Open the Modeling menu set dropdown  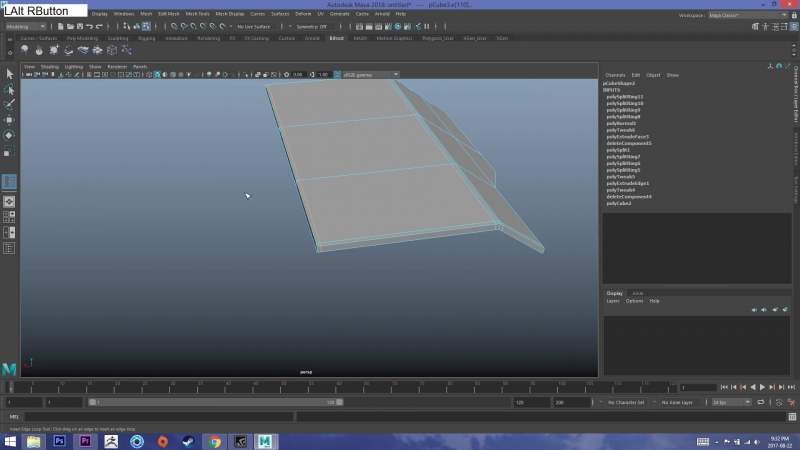[x=26, y=27]
